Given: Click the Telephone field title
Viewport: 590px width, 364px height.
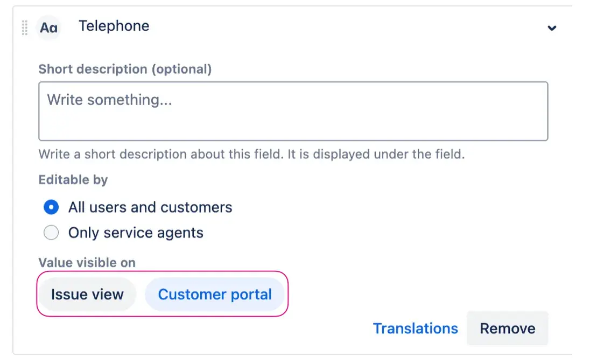Looking at the screenshot, I should (x=114, y=26).
